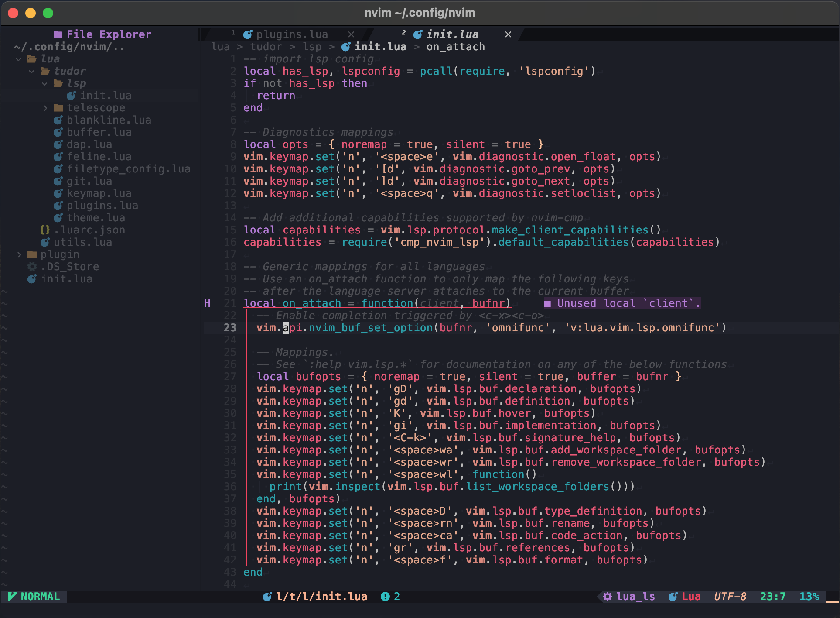Viewport: 840px width, 618px height.
Task: Collapse the tudor folder chevron
Action: (x=31, y=71)
